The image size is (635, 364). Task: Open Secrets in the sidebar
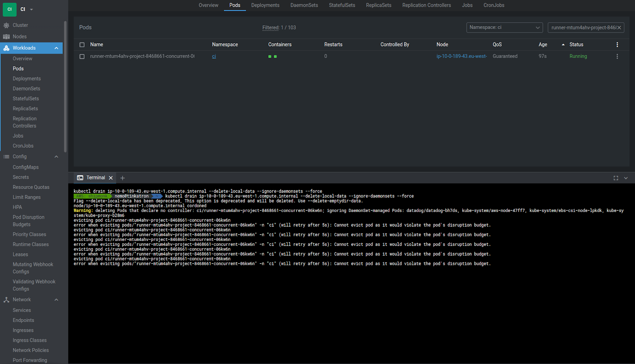pyautogui.click(x=21, y=177)
